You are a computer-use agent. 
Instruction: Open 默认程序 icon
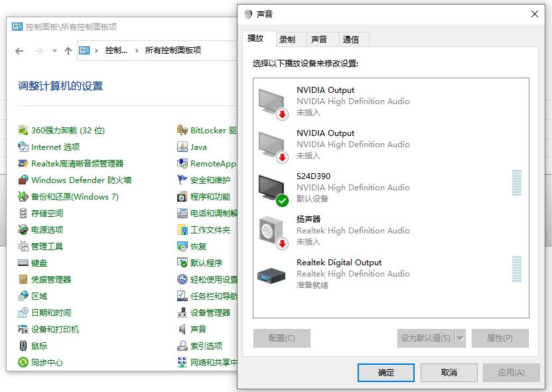(x=182, y=263)
